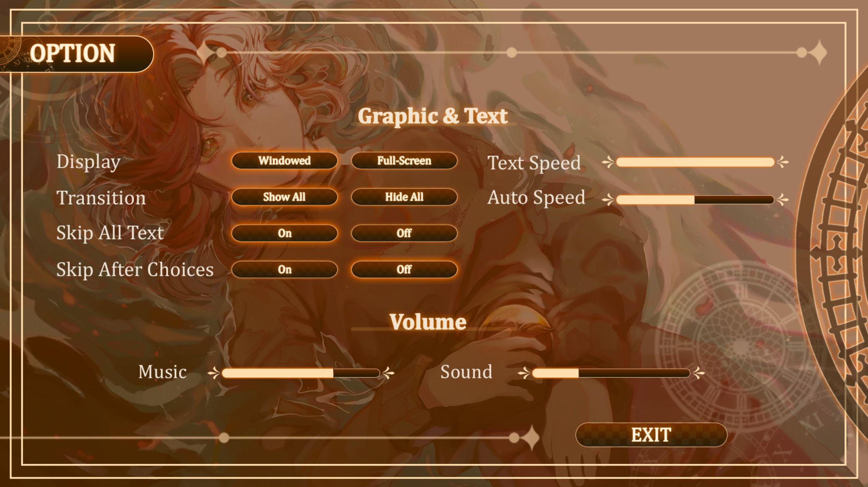
Task: Switch Transition to Show All
Action: (284, 197)
